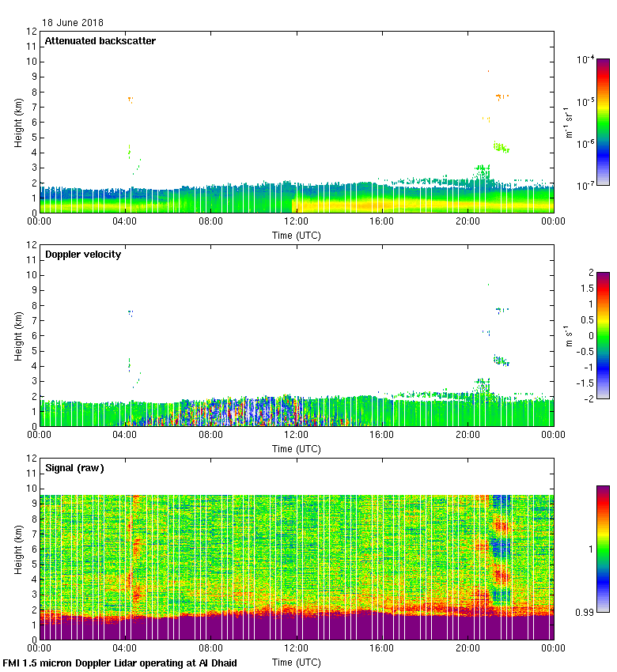
Task: Click the 04:00 tick under Signal raw plot
Action: point(126,649)
